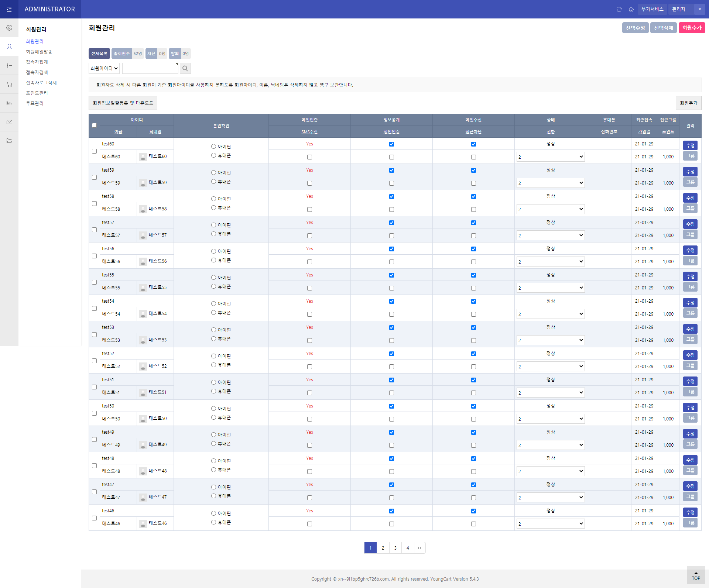Open the bar chart statistics icon
The width and height of the screenshot is (709, 588).
tap(9, 103)
